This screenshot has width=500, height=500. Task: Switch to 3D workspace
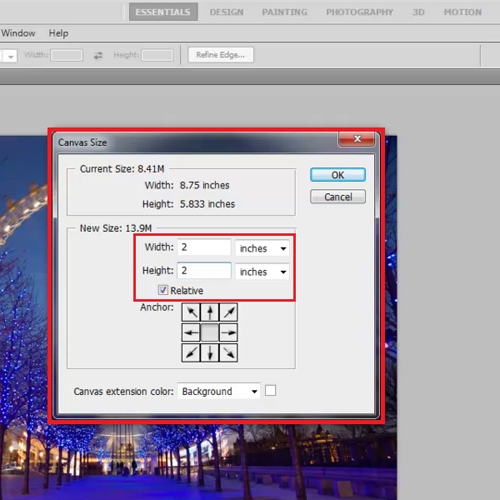(x=418, y=12)
